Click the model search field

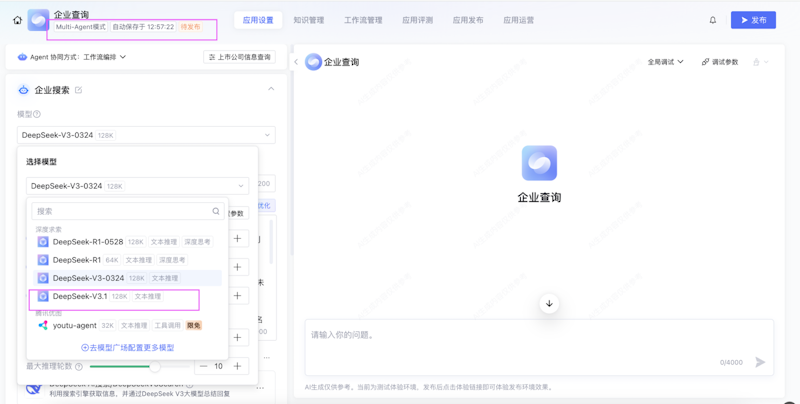pyautogui.click(x=128, y=211)
